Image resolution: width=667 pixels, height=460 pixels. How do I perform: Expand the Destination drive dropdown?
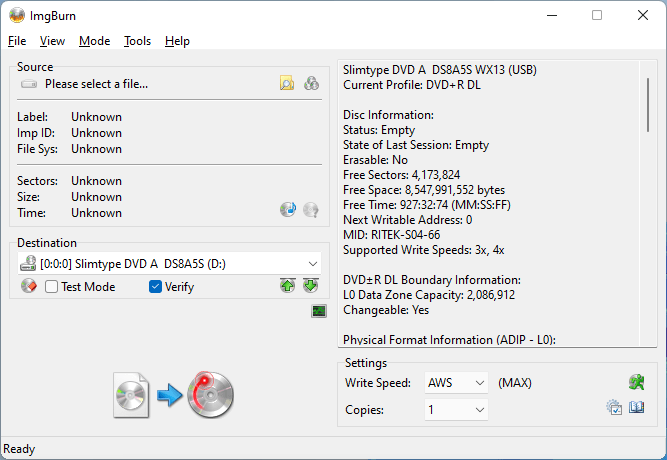click(314, 264)
